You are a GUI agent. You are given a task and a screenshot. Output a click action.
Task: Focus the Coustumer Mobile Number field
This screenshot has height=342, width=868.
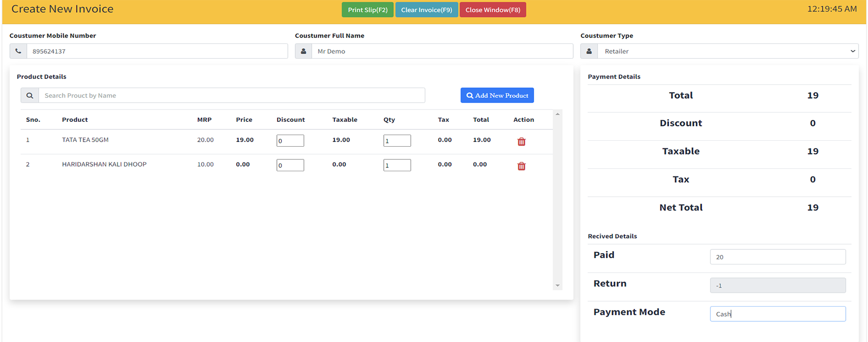(x=157, y=51)
